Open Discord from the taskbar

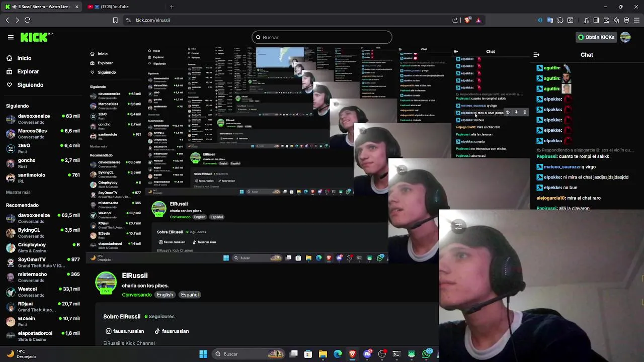tap(367, 354)
